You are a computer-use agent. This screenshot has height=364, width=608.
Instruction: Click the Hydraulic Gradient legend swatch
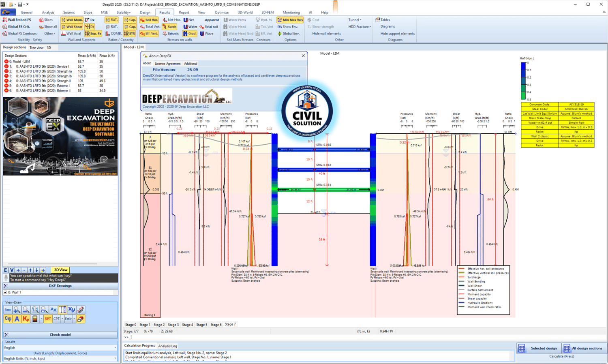click(x=461, y=303)
